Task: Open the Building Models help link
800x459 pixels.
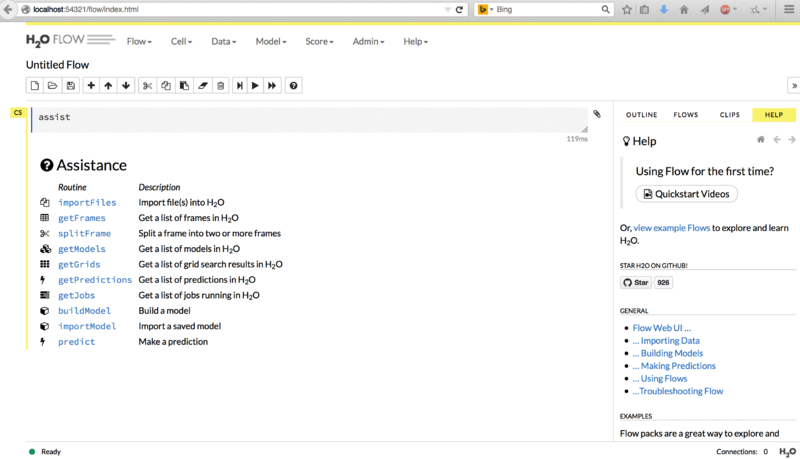Action: click(668, 353)
